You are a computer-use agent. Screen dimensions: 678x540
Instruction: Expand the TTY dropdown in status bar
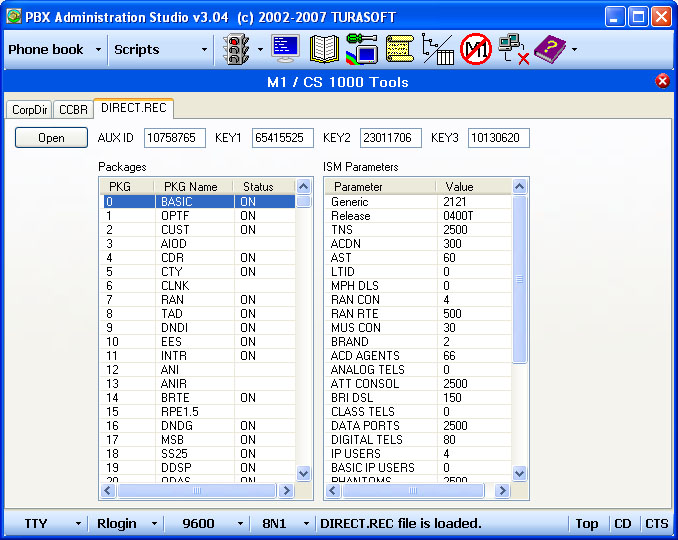(78, 524)
